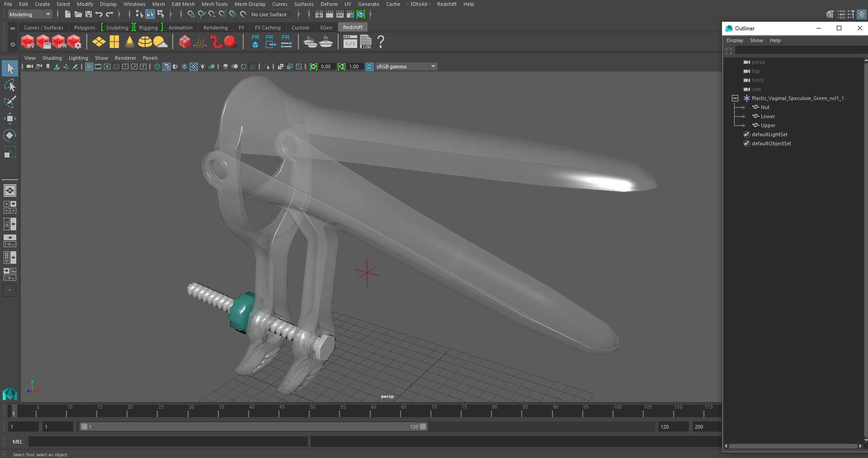Activate the Move tool
This screenshot has height=458, width=868.
coord(10,119)
